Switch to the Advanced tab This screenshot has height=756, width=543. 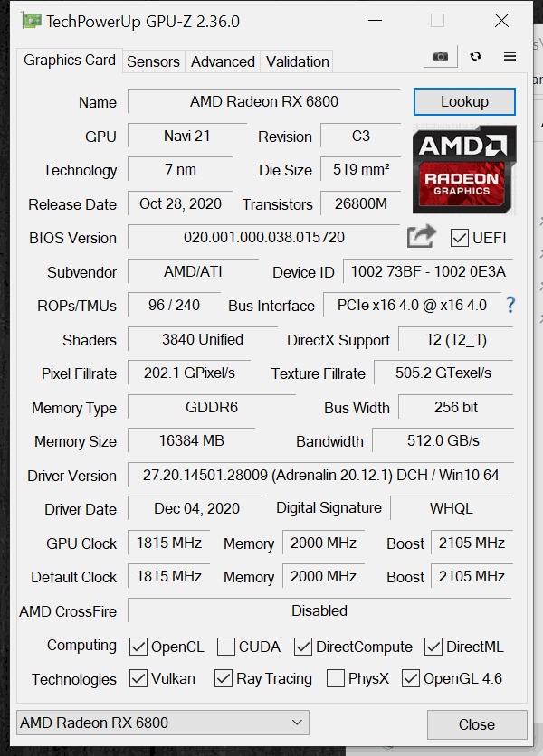223,61
